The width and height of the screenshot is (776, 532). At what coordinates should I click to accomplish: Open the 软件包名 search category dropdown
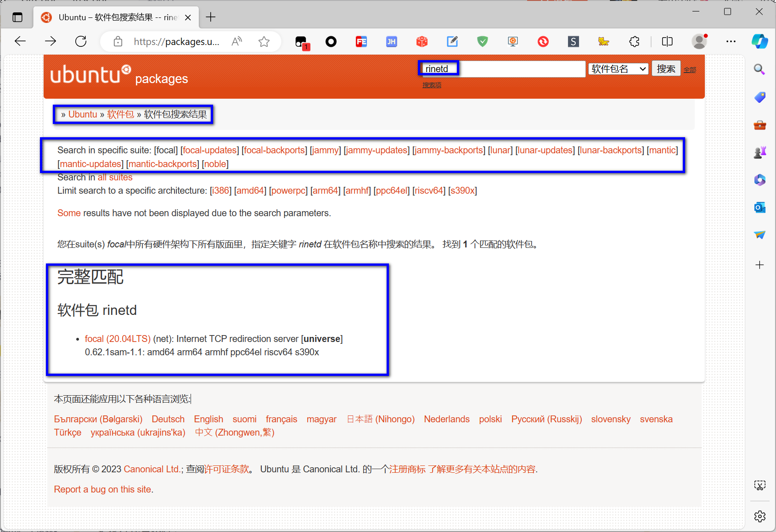[x=618, y=68]
